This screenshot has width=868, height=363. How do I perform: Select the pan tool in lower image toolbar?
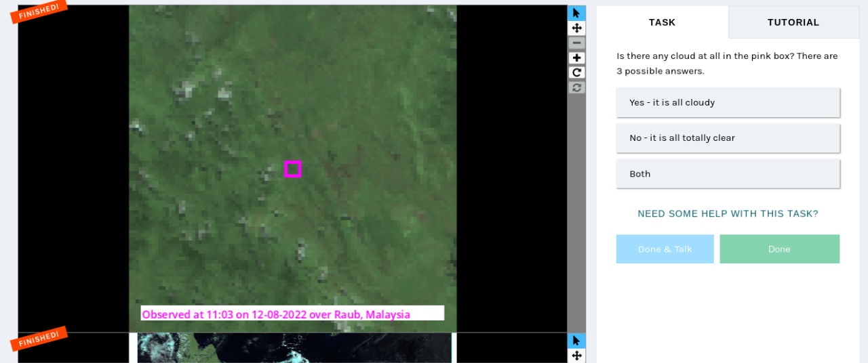coord(576,356)
